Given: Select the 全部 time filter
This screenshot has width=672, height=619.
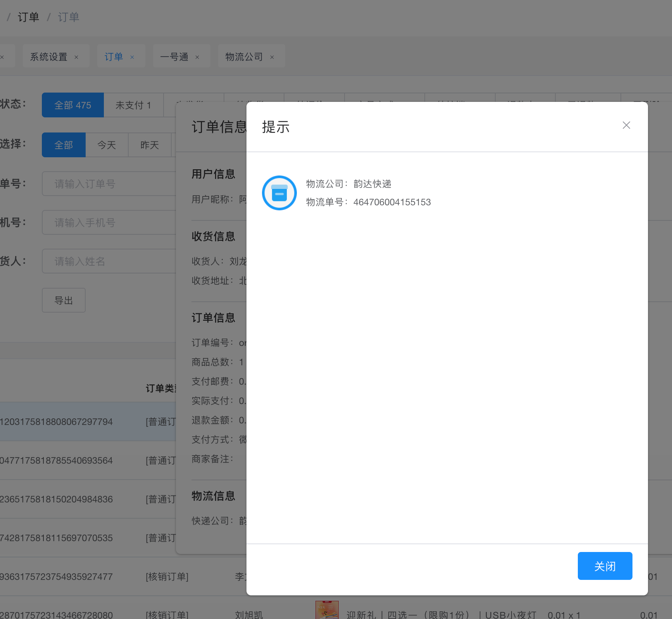Looking at the screenshot, I should (x=64, y=145).
